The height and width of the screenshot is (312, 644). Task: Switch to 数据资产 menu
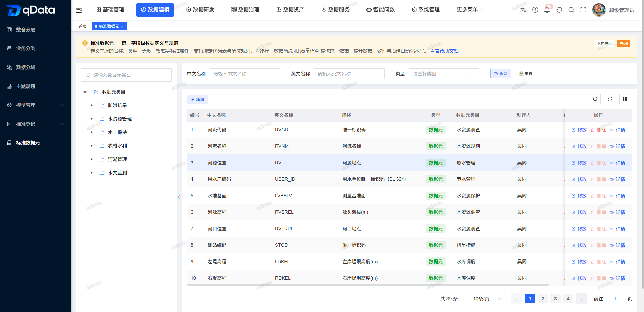291,10
